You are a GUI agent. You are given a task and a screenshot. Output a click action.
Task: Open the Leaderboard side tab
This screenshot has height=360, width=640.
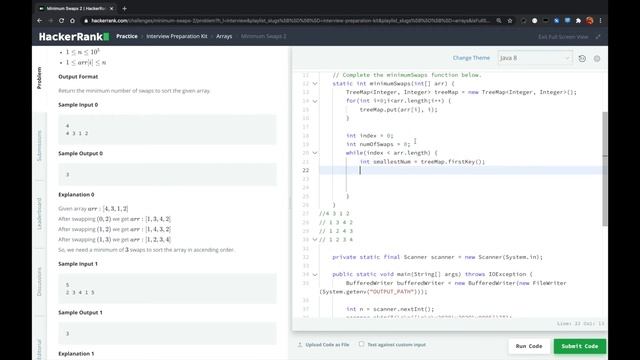pyautogui.click(x=39, y=214)
